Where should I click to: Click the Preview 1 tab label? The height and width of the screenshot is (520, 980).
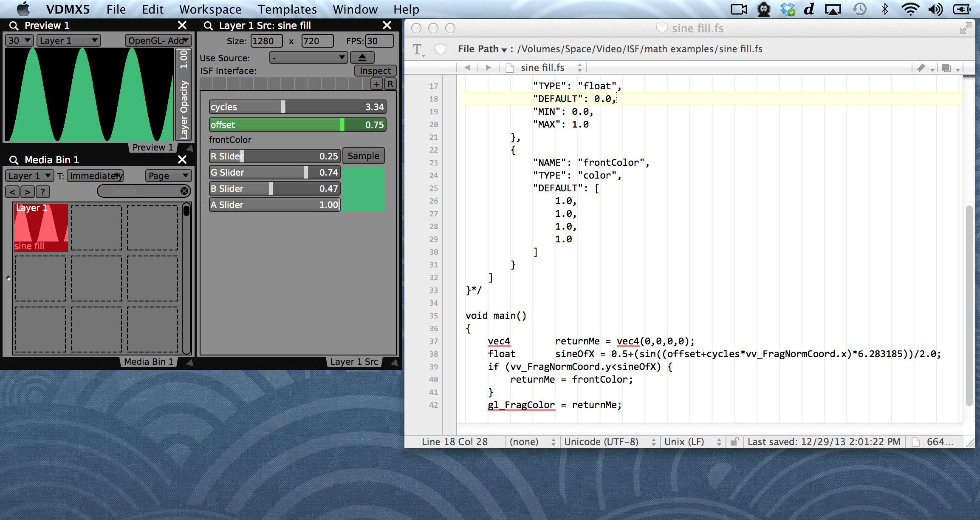pos(153,148)
